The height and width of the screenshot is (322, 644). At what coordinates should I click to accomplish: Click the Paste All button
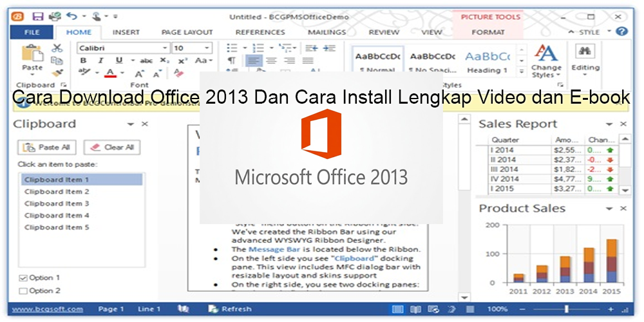tap(47, 147)
